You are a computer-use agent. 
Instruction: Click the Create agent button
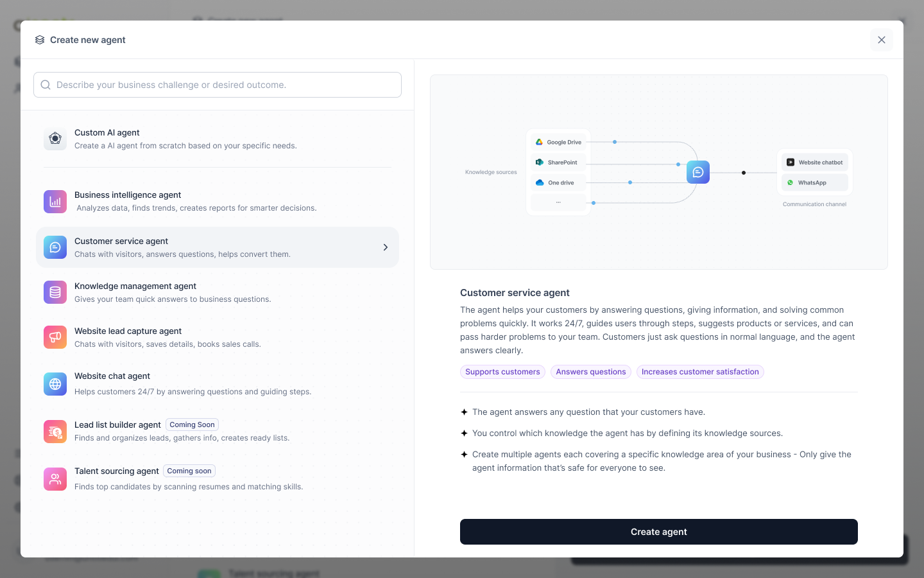659,532
